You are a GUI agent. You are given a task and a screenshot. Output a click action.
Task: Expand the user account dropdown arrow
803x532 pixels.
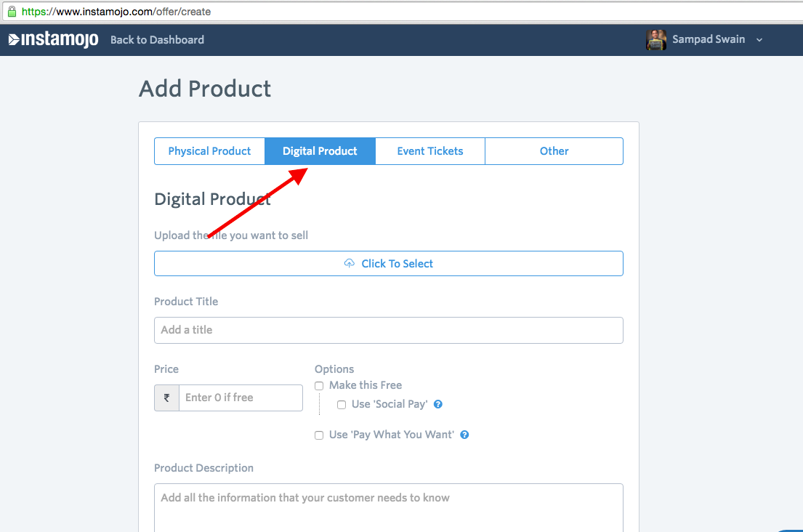pyautogui.click(x=759, y=40)
